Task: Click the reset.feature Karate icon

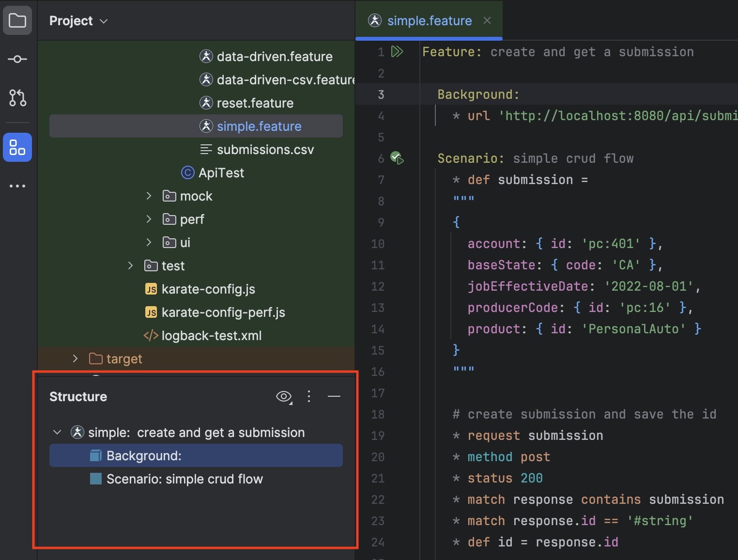Action: click(206, 103)
